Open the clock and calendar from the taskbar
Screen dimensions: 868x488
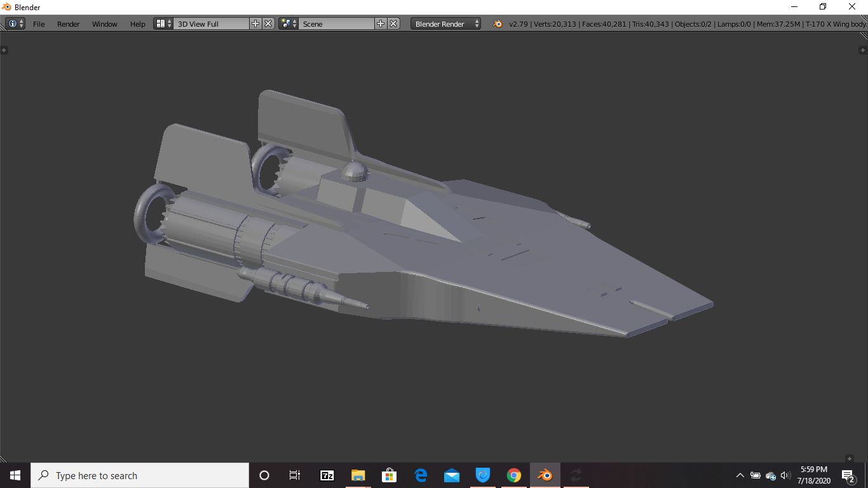click(814, 475)
